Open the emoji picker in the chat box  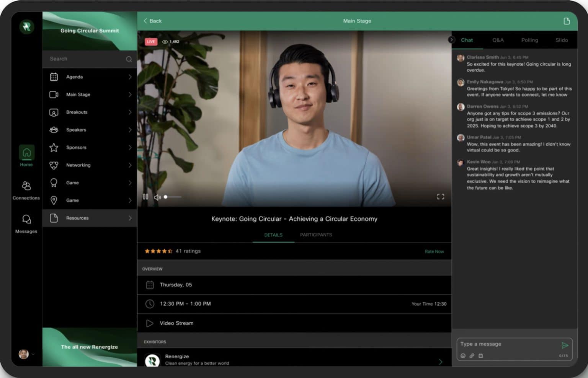click(x=463, y=356)
